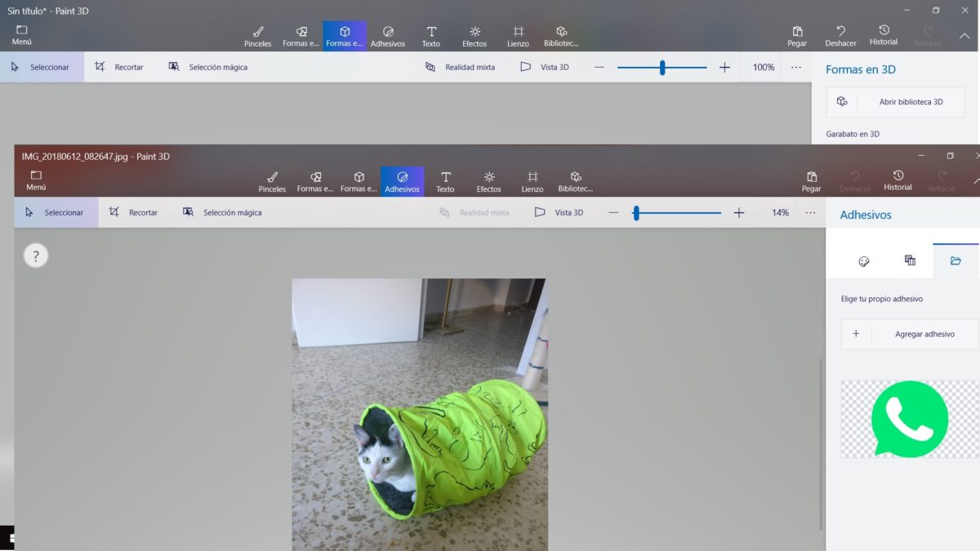The width and height of the screenshot is (980, 551).
Task: Open Efectos in the Sin título window
Action: tap(474, 36)
